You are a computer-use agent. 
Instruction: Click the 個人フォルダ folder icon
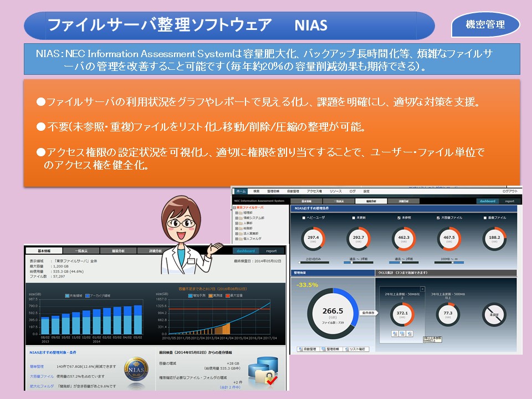241,238
